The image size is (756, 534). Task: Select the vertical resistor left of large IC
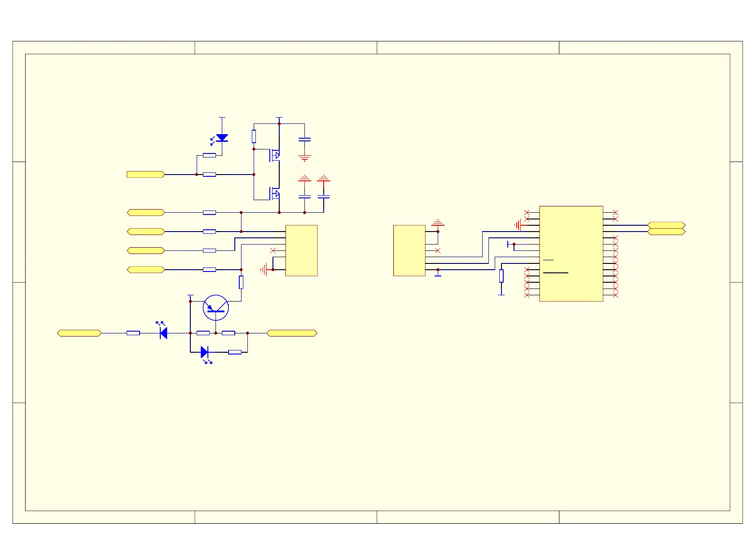click(501, 276)
